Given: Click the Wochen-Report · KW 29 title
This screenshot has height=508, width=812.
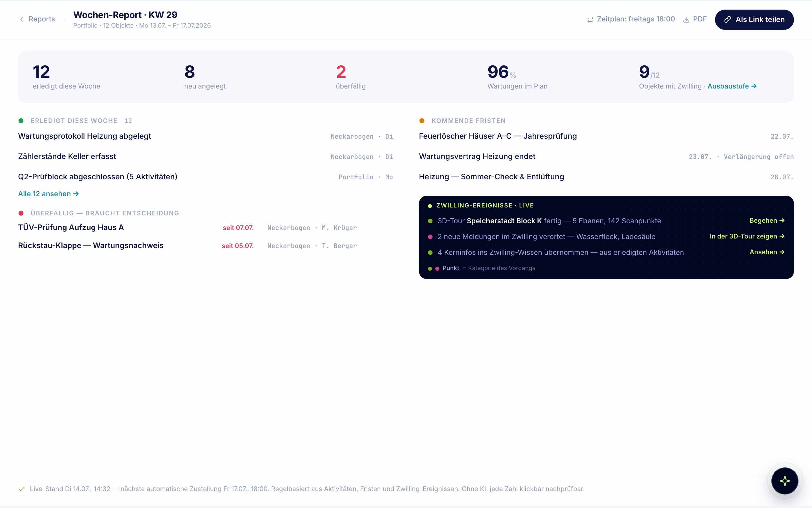Looking at the screenshot, I should point(125,15).
